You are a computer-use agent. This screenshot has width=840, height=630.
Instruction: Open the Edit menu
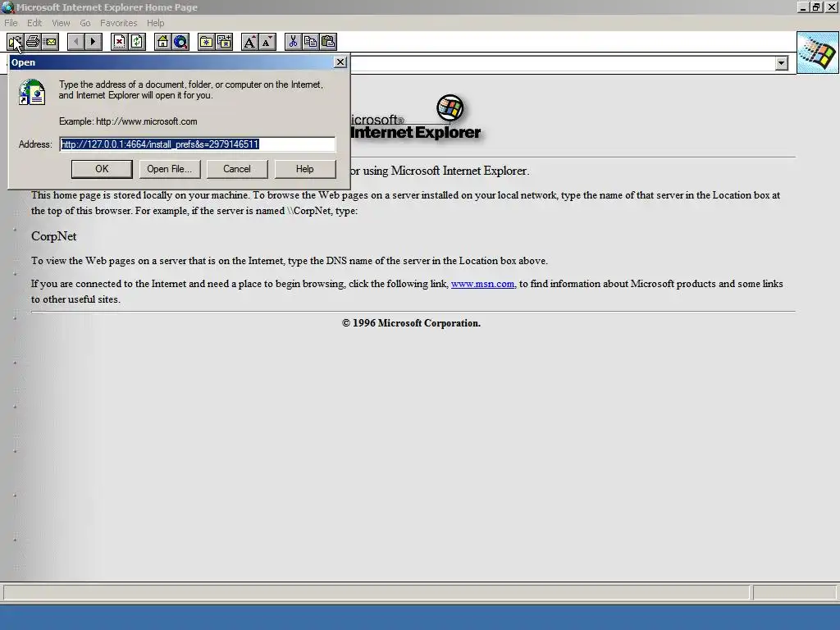click(34, 23)
